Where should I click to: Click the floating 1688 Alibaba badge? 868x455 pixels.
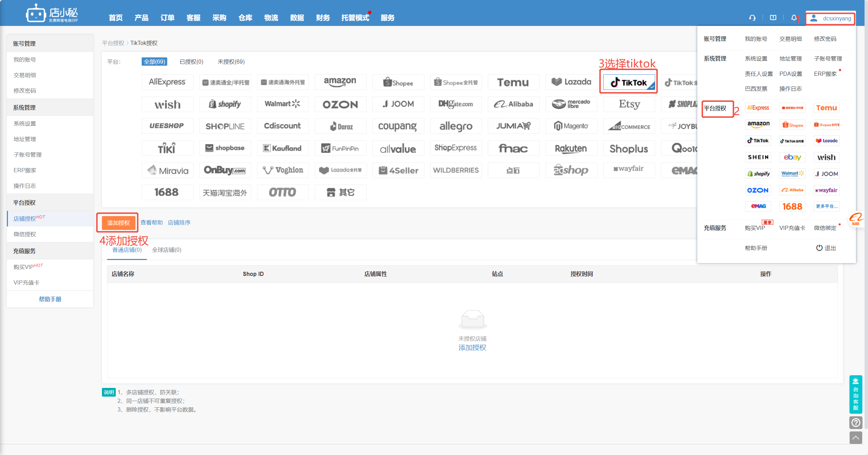(856, 219)
